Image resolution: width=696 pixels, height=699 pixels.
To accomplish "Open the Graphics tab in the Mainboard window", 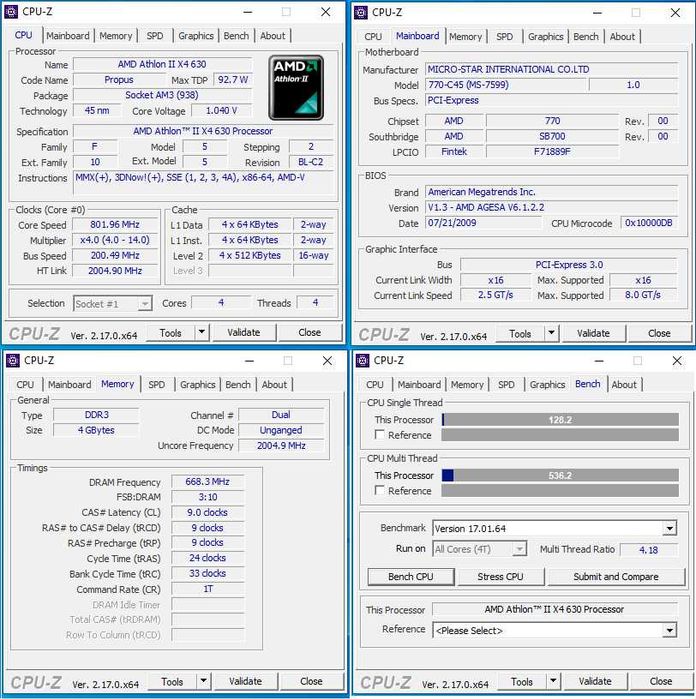I will click(546, 37).
